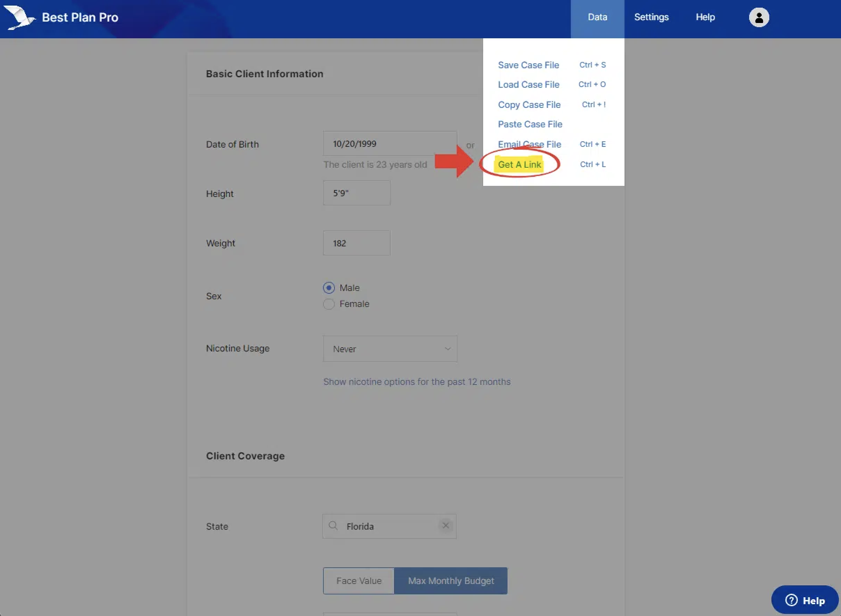Click the Best Plan Pro bird logo
841x616 pixels.
tap(19, 17)
